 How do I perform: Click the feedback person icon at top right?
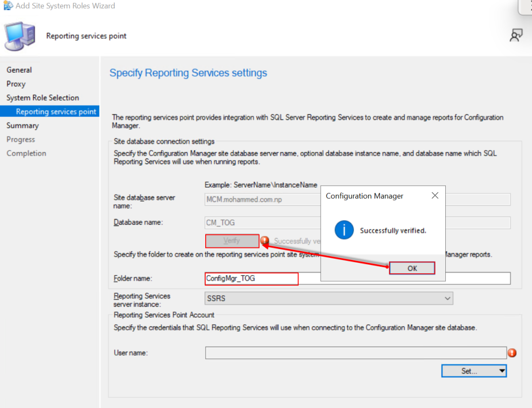coord(515,35)
